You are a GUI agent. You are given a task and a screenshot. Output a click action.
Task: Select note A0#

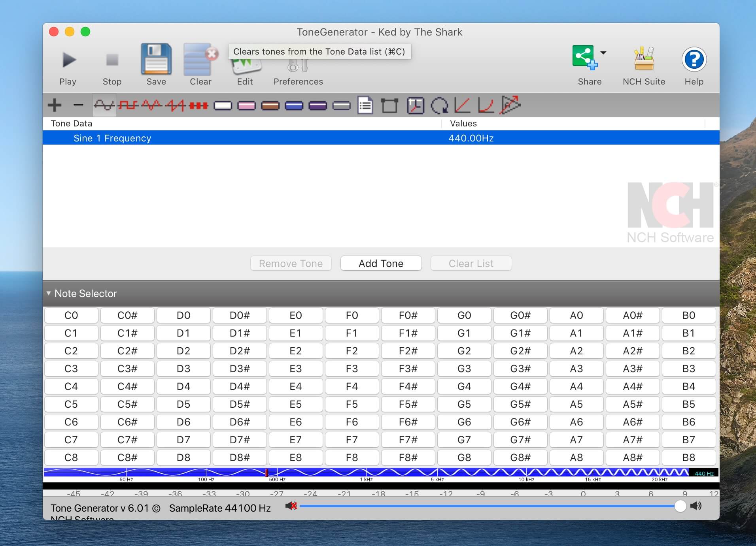632,315
